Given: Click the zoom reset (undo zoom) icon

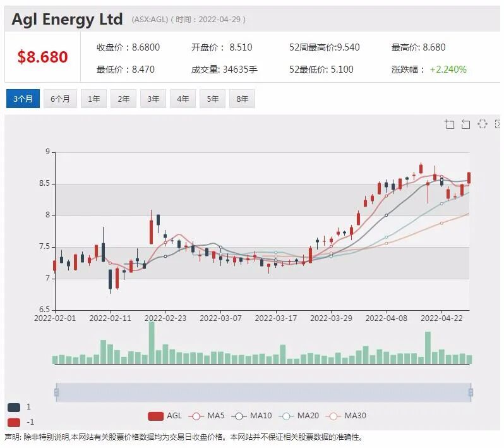Looking at the screenshot, I should 465,124.
